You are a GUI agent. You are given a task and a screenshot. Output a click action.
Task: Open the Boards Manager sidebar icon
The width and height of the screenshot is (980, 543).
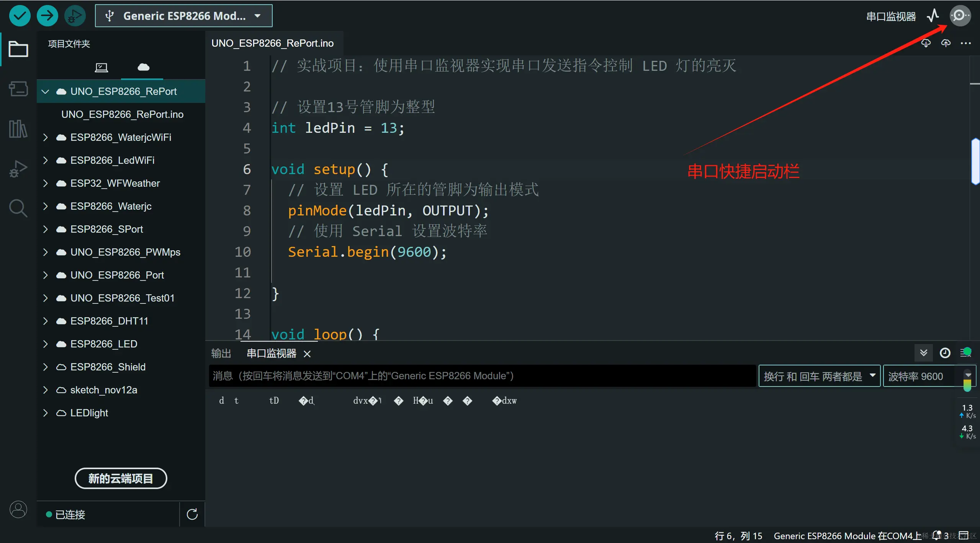pos(18,89)
